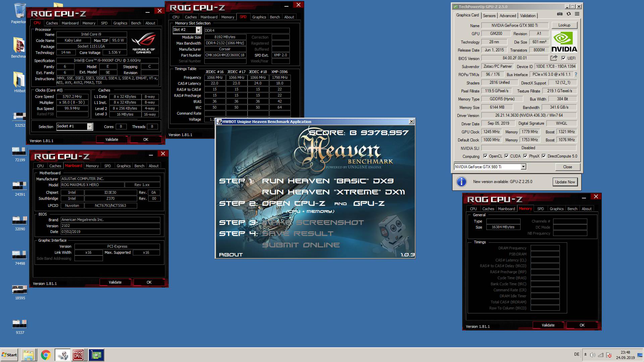Click Update Now for GPU-Z
This screenshot has height=362, width=644.
tap(565, 182)
